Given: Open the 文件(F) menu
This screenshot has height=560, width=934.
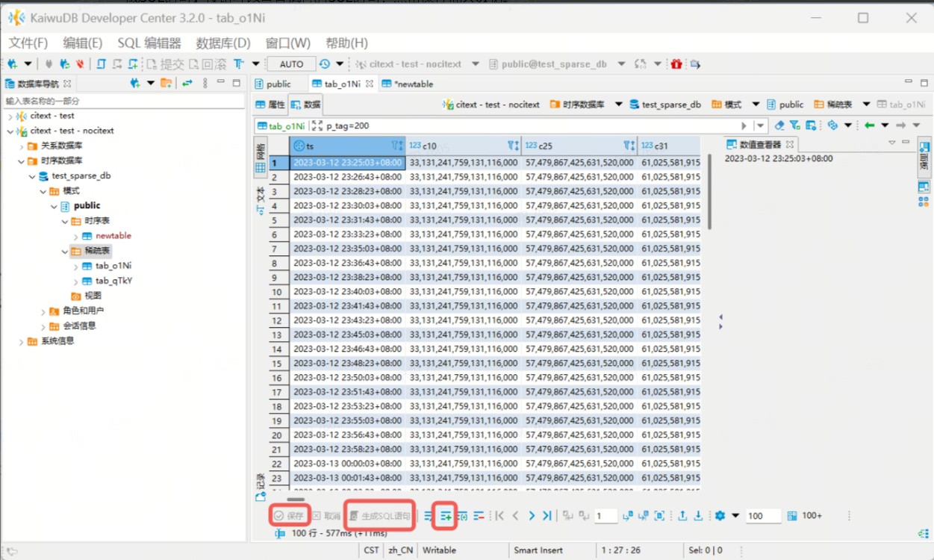Looking at the screenshot, I should click(x=28, y=43).
